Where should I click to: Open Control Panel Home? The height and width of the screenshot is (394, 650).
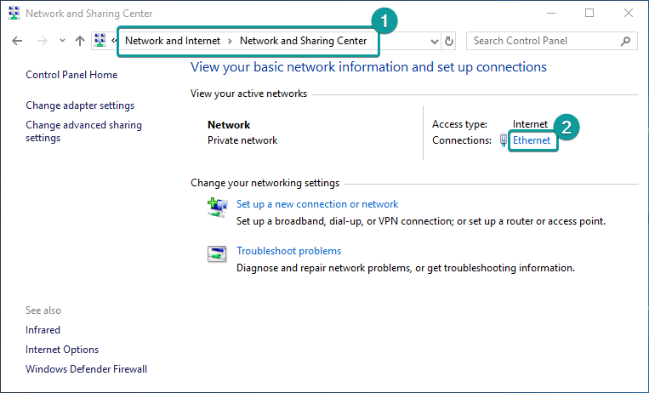71,75
